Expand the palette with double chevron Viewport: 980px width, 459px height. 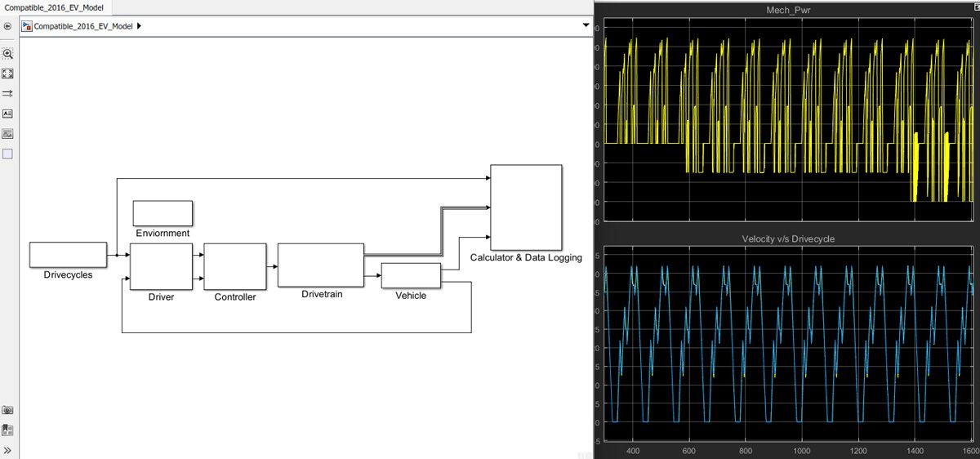[x=8, y=450]
